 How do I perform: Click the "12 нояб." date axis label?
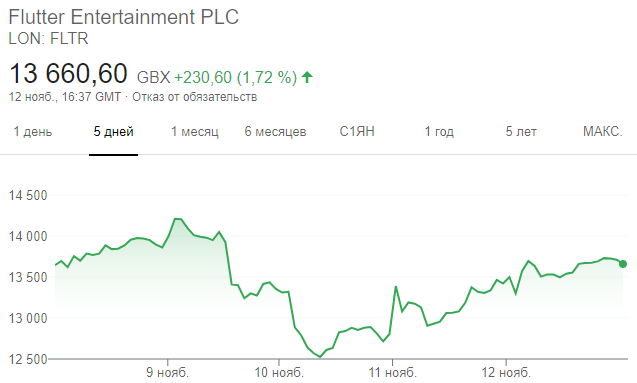506,372
